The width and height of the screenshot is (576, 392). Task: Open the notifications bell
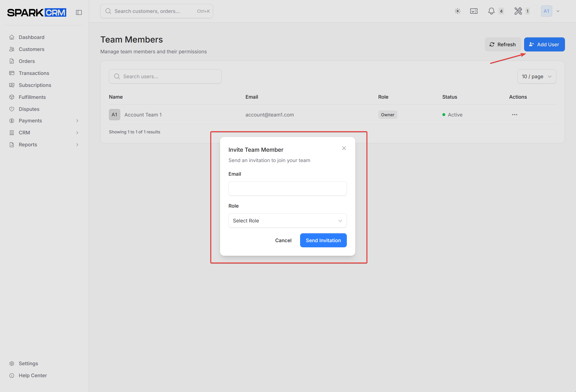coord(491,11)
